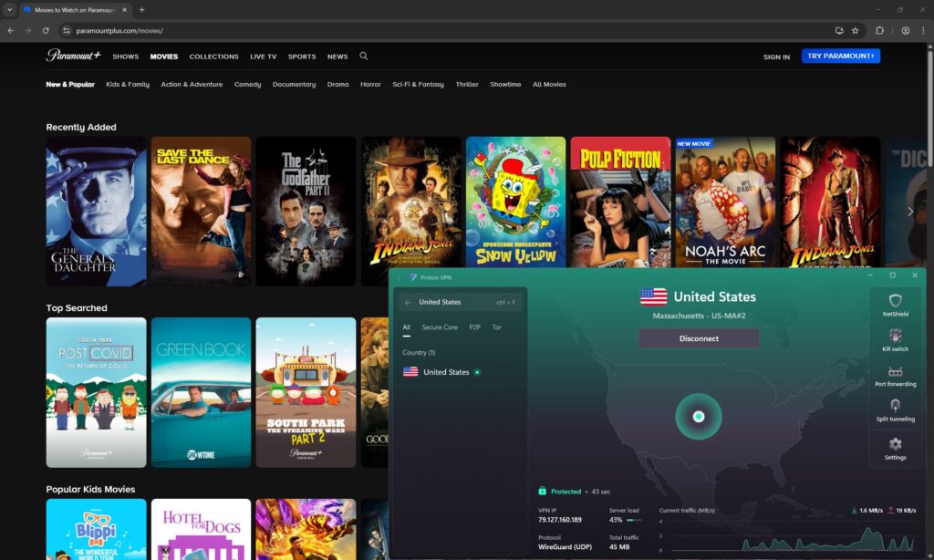Open The Godfather Part II poster
Viewport: 934px width, 560px height.
[306, 212]
